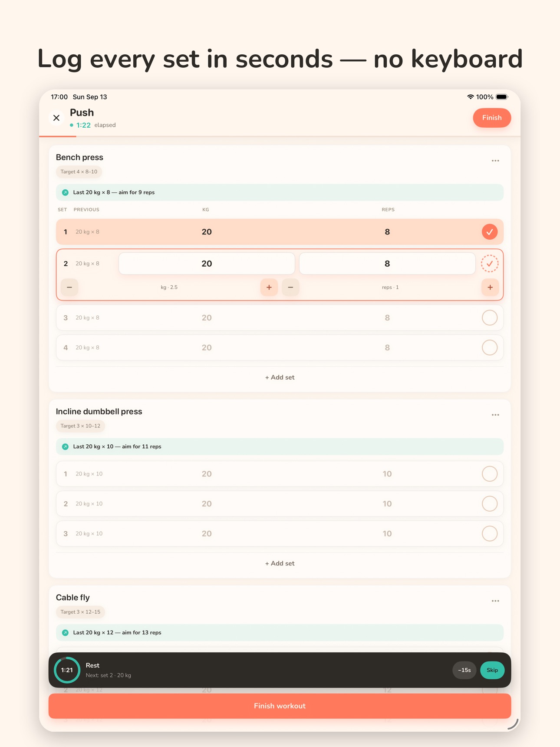Tap the Bench press exercise title

pyautogui.click(x=79, y=157)
